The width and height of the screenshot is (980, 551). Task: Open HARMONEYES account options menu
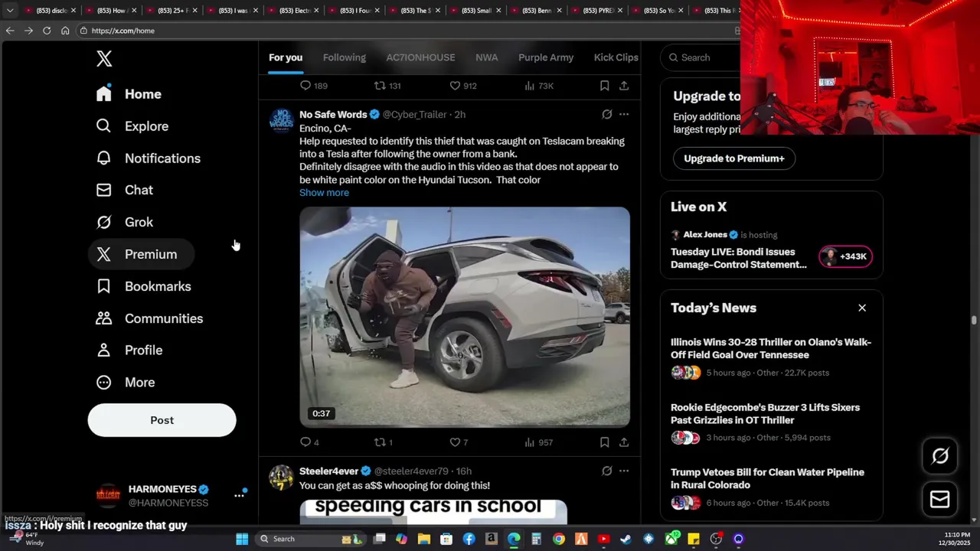pyautogui.click(x=239, y=495)
